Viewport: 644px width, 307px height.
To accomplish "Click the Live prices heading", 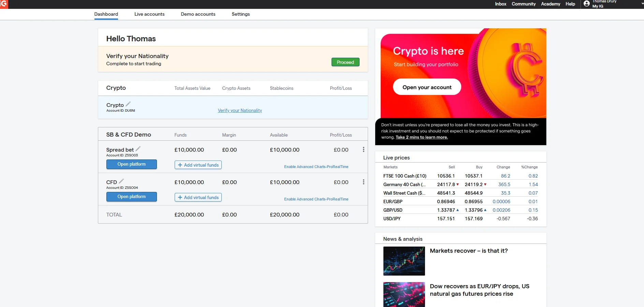I will coord(396,158).
